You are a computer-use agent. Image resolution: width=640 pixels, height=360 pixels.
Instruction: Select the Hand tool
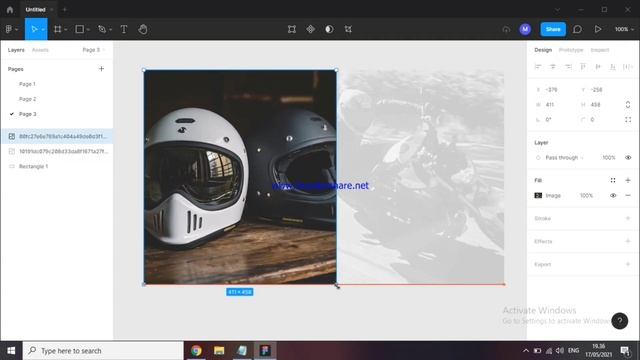tap(143, 29)
